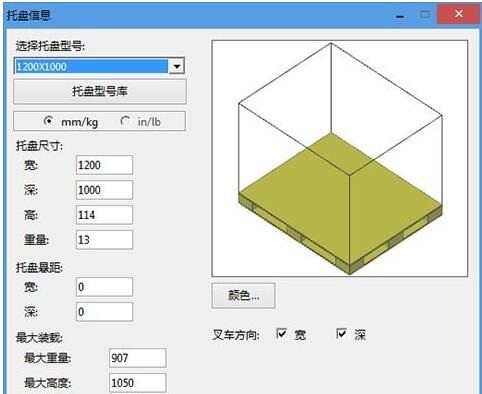Click the 最大重量 field showing 907
Image resolution: width=482 pixels, height=394 pixels.
pos(138,358)
